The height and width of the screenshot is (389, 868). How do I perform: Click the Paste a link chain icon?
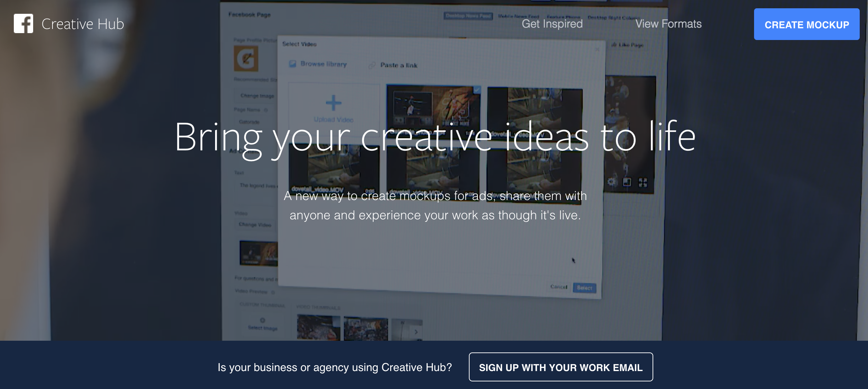point(372,65)
